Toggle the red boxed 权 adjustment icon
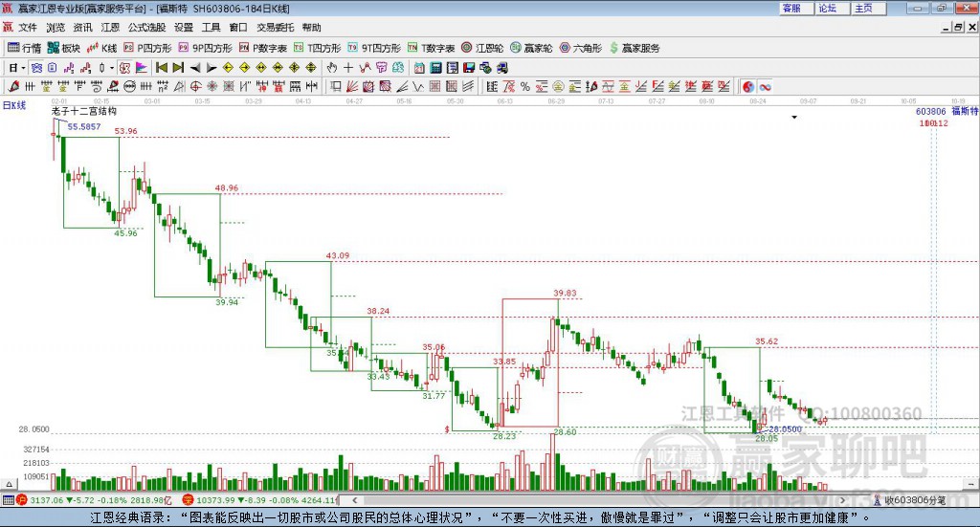This screenshot has width=980, height=527. (125, 68)
